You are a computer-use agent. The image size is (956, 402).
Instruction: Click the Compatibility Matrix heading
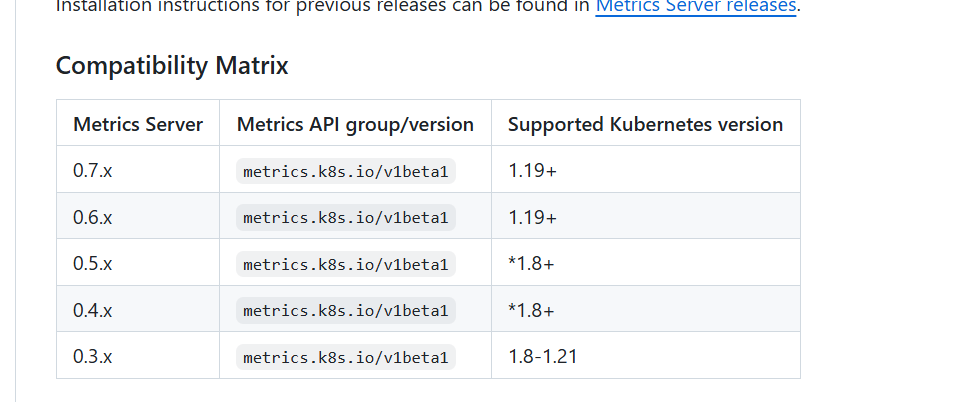tap(172, 66)
